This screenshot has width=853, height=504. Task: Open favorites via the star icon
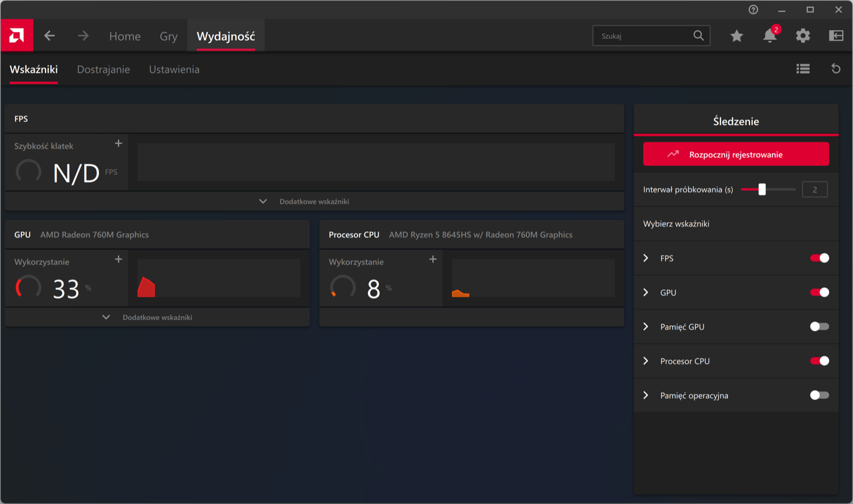pyautogui.click(x=736, y=36)
